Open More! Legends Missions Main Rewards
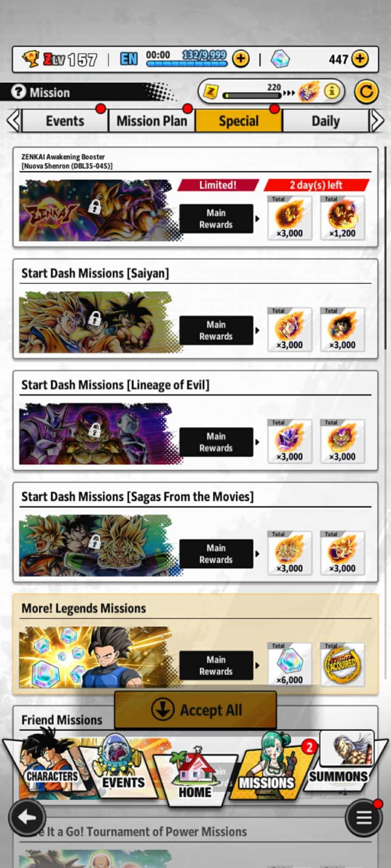Viewport: 391px width, 868px height. [x=216, y=665]
